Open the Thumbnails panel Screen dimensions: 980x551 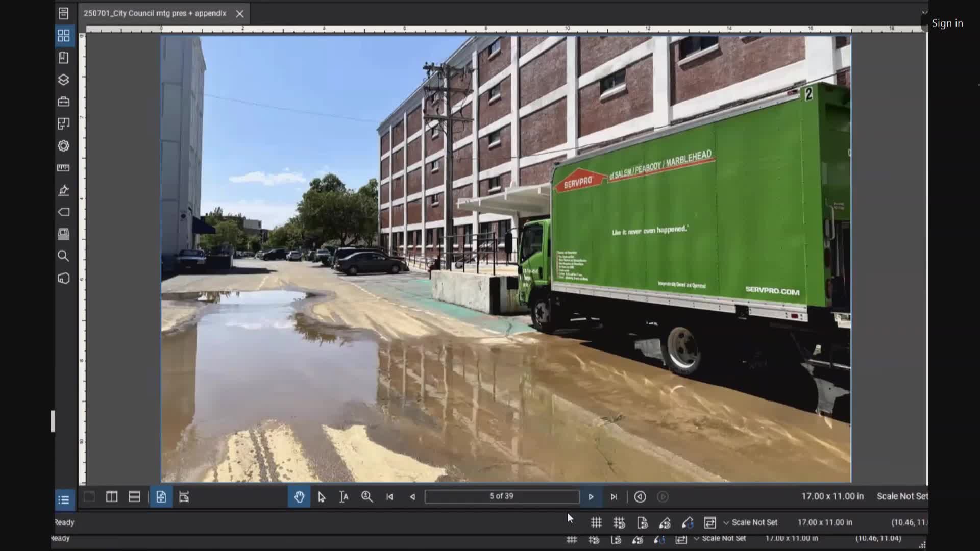63,35
